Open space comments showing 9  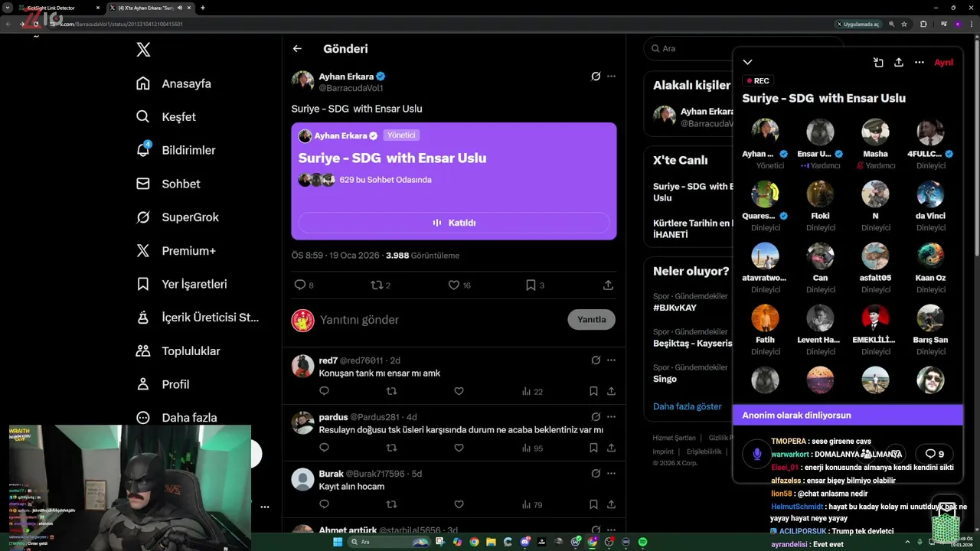tap(934, 454)
